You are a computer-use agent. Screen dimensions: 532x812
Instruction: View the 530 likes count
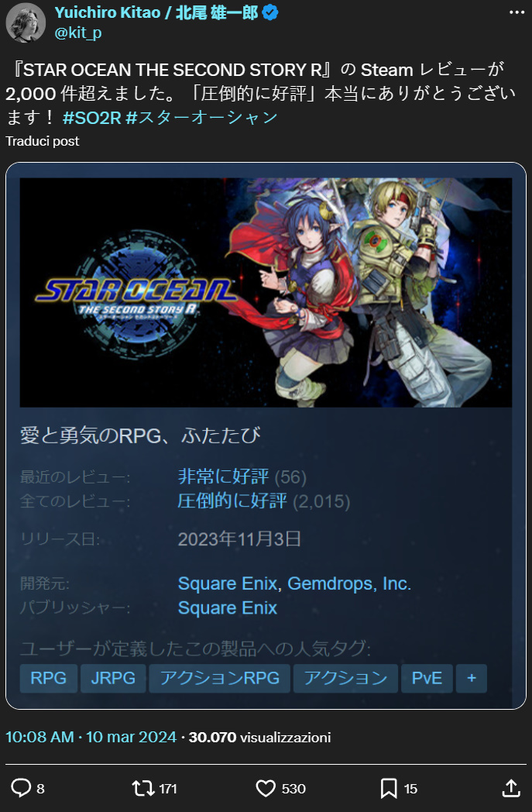click(293, 789)
